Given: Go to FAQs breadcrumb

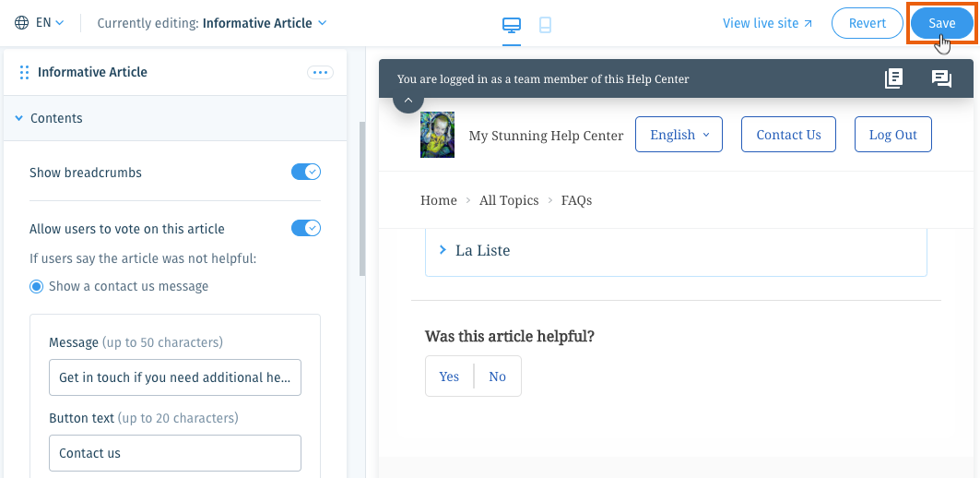Looking at the screenshot, I should click(576, 200).
